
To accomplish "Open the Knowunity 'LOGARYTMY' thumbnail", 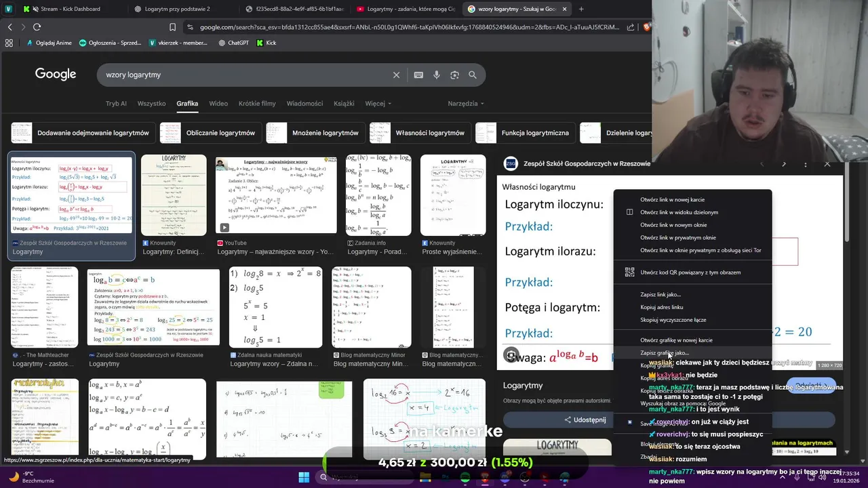I will tap(174, 195).
